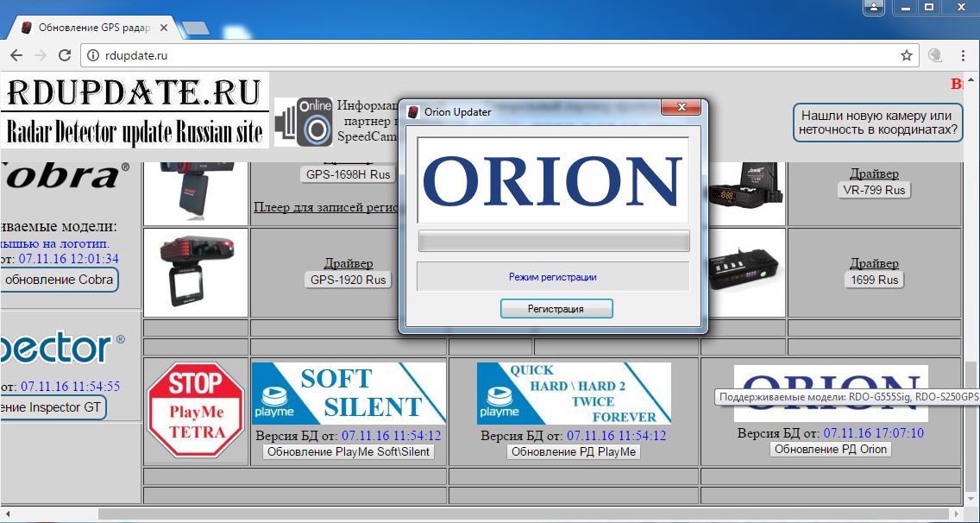
Task: Click Cobra date 07.11.16 12:01:34
Action: click(x=69, y=258)
